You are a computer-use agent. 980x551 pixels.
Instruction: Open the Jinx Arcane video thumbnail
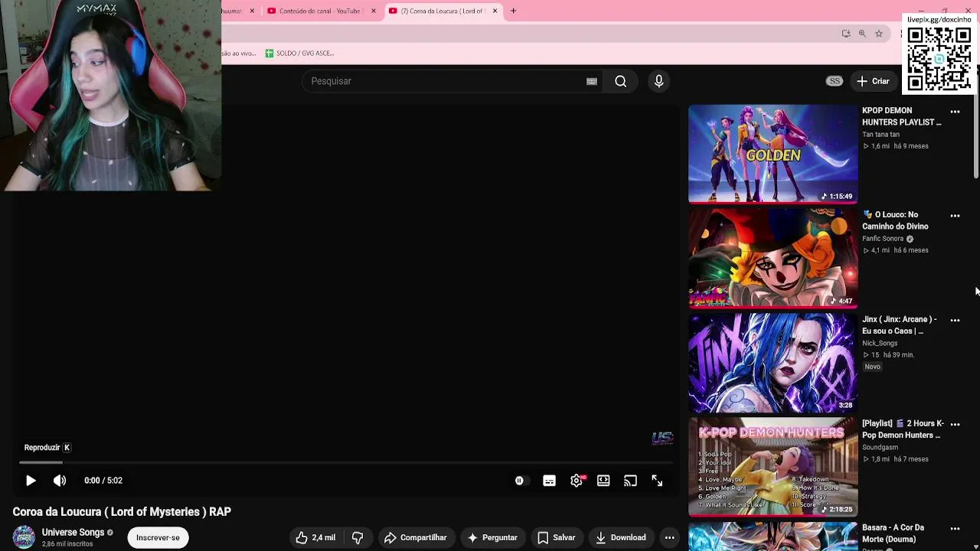click(x=773, y=363)
